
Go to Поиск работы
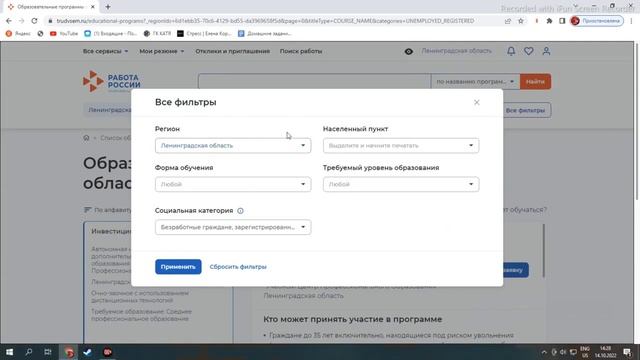click(301, 51)
